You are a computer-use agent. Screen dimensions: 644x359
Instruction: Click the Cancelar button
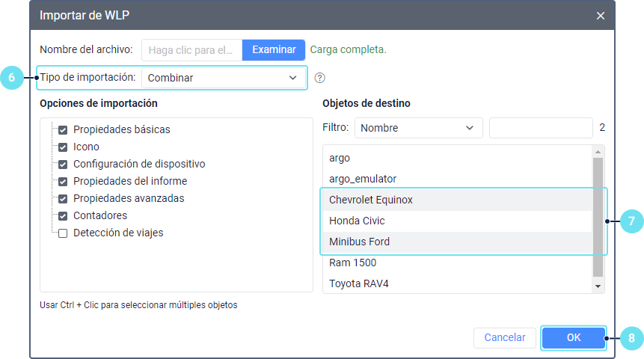pos(504,337)
